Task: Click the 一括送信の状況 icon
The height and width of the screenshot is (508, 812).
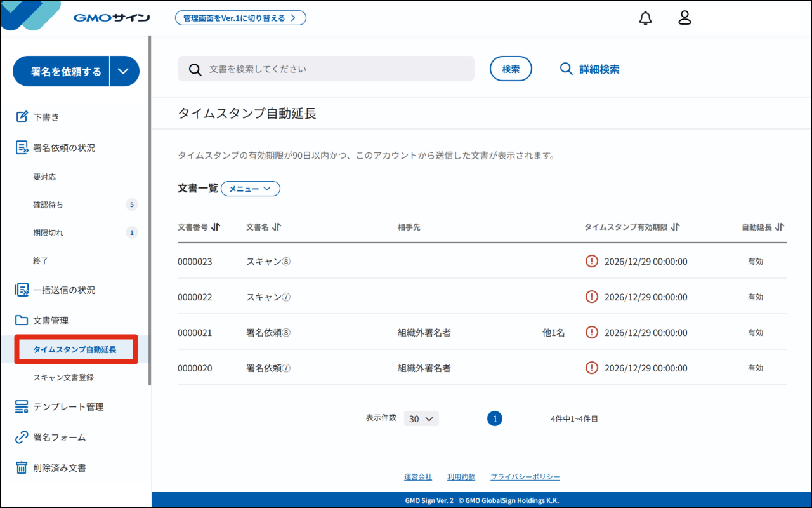Action: (x=22, y=290)
